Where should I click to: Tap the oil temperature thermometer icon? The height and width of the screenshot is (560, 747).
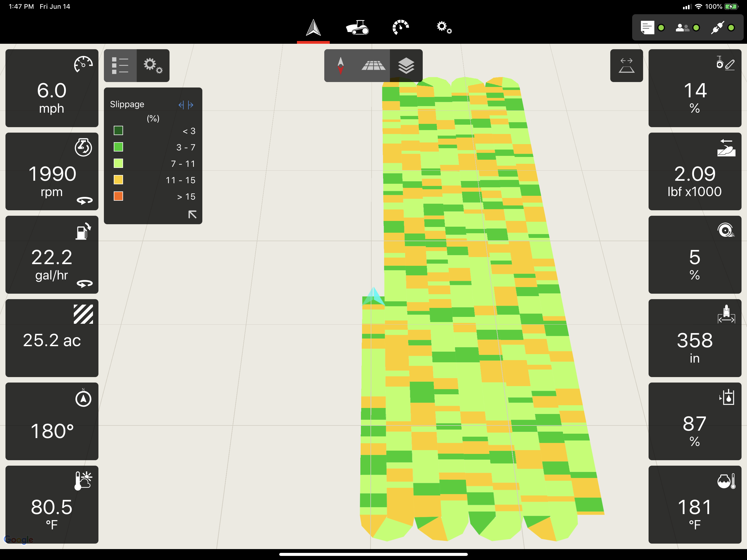point(726,481)
